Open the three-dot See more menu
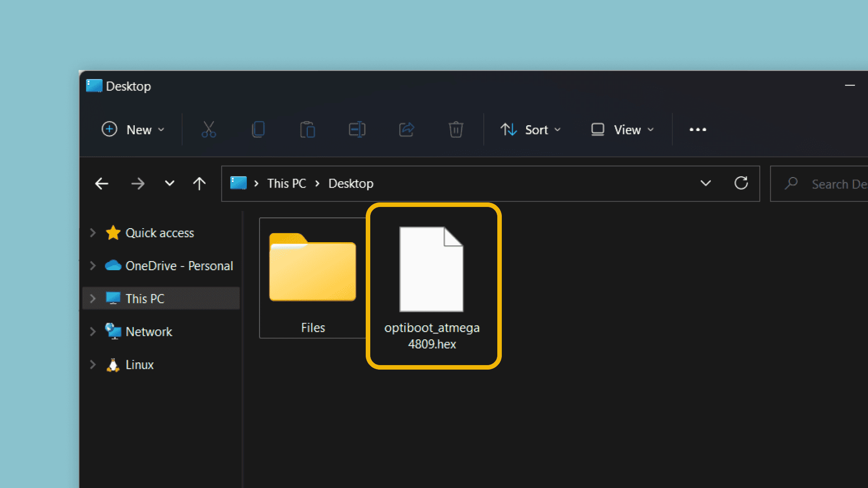868x488 pixels. pos(698,130)
